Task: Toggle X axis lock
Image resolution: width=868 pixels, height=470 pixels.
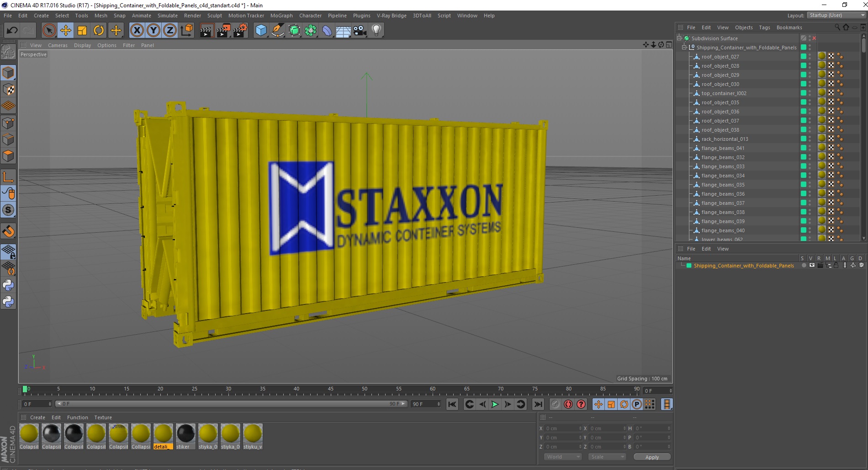Action: click(x=137, y=31)
